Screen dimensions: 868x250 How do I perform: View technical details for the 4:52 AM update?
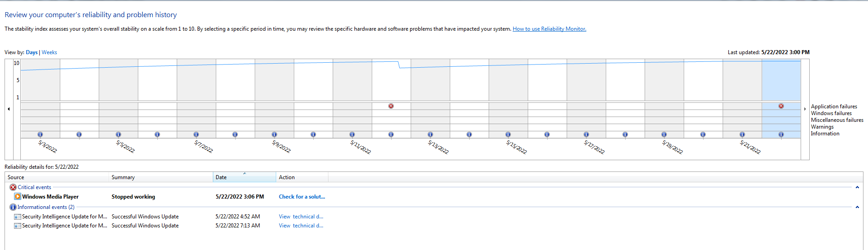pyautogui.click(x=301, y=217)
